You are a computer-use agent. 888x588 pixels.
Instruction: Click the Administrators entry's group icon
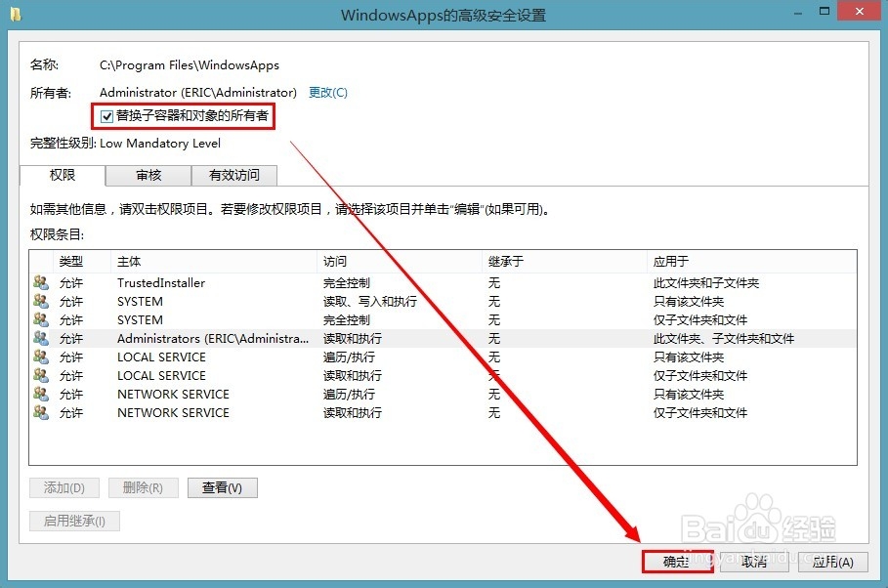pyautogui.click(x=41, y=338)
